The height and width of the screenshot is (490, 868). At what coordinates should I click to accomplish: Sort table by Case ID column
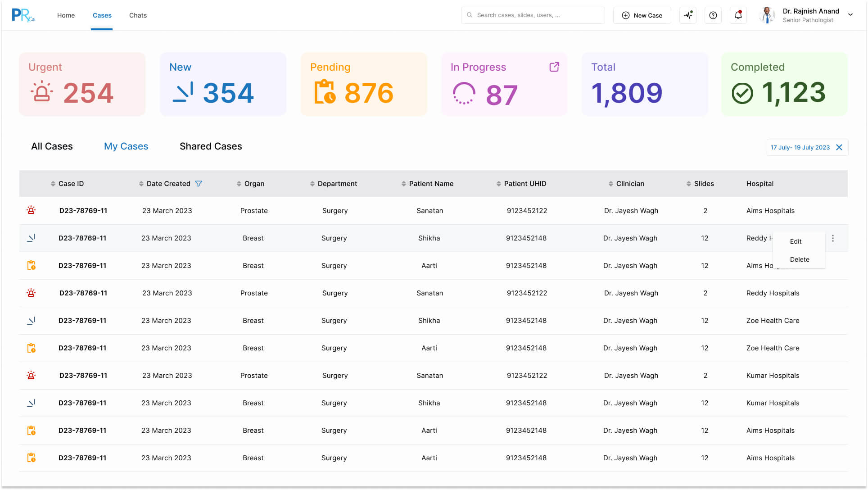53,184
